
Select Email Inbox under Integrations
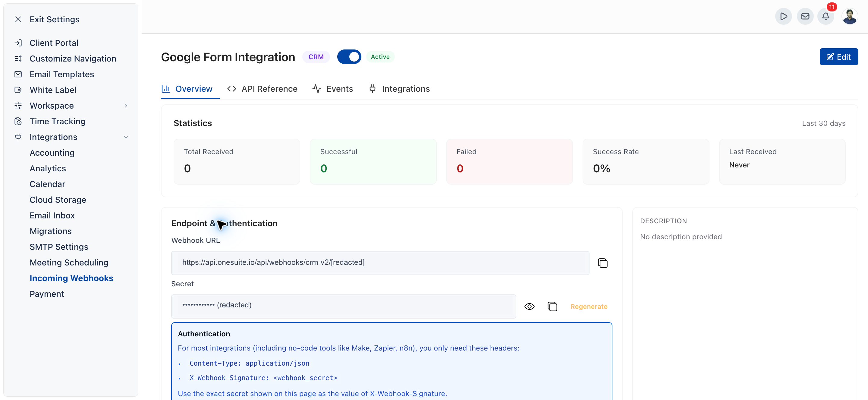[x=52, y=215]
